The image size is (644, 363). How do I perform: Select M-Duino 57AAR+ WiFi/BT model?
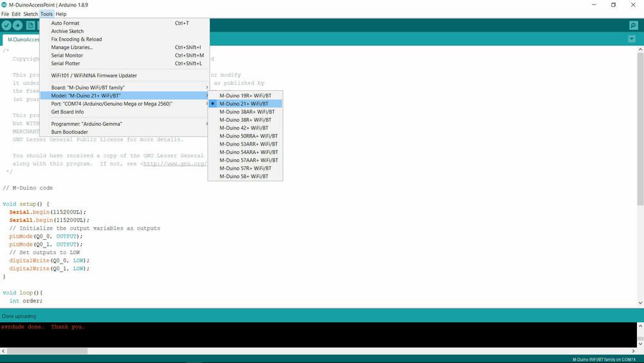click(x=245, y=161)
